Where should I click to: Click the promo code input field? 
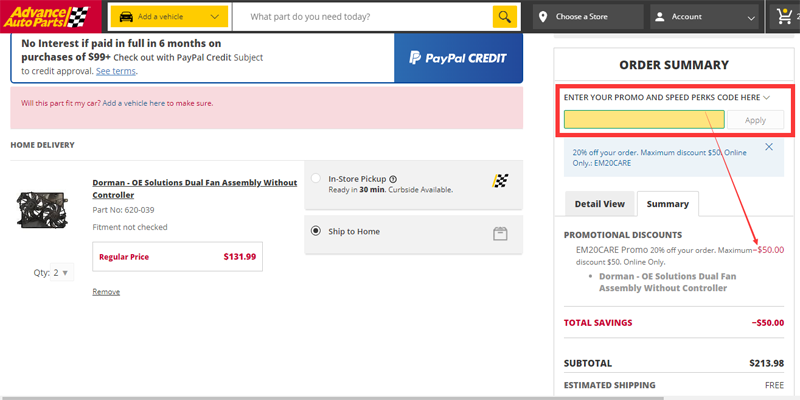tap(644, 120)
